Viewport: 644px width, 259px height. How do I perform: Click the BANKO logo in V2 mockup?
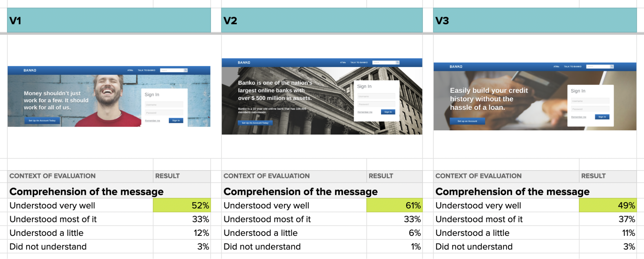244,63
